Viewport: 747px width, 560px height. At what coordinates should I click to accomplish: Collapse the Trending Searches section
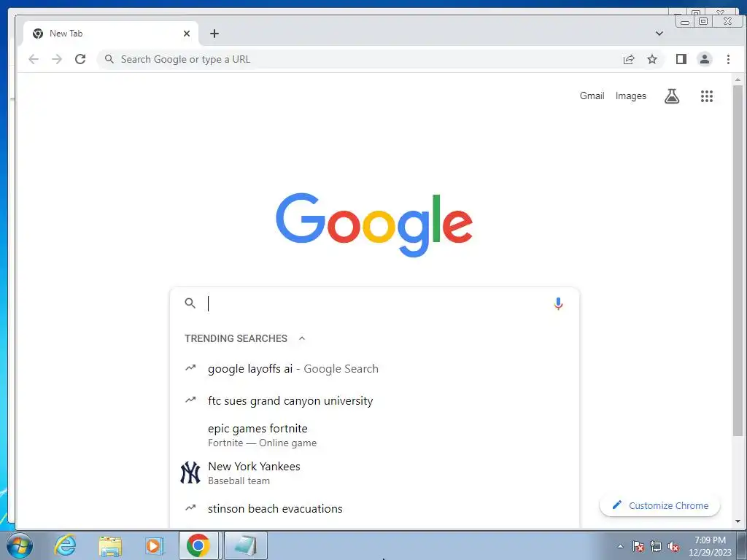pyautogui.click(x=302, y=338)
